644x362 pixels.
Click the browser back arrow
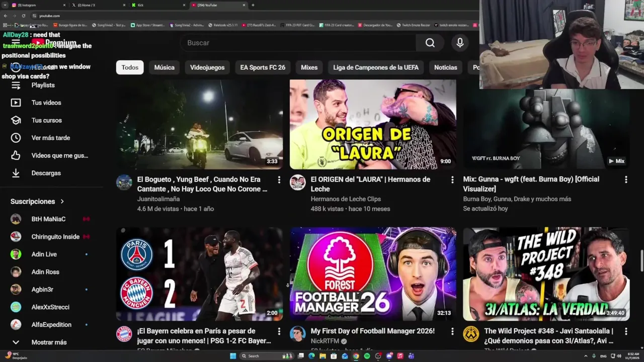coord(6,16)
